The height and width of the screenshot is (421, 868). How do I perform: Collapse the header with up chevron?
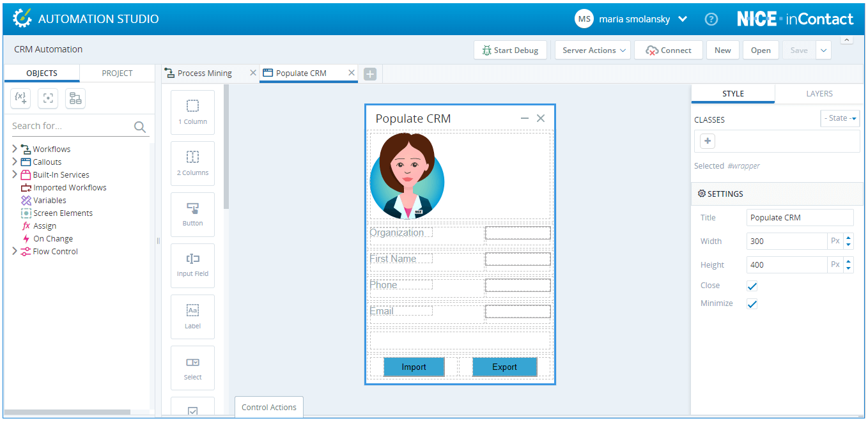tap(846, 40)
